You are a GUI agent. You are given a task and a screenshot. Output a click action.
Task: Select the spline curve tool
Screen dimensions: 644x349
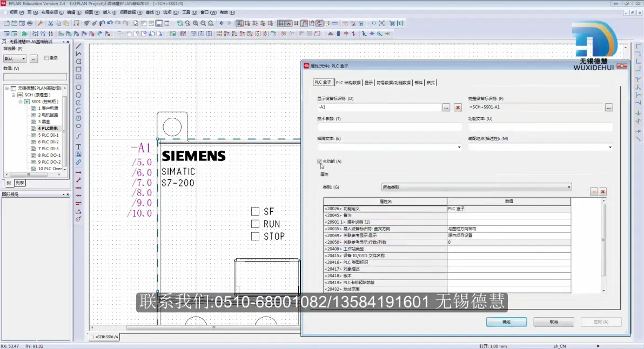click(78, 136)
